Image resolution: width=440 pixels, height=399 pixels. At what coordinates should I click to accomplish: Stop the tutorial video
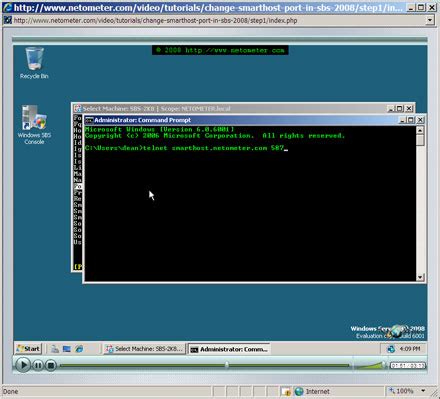[x=51, y=366]
